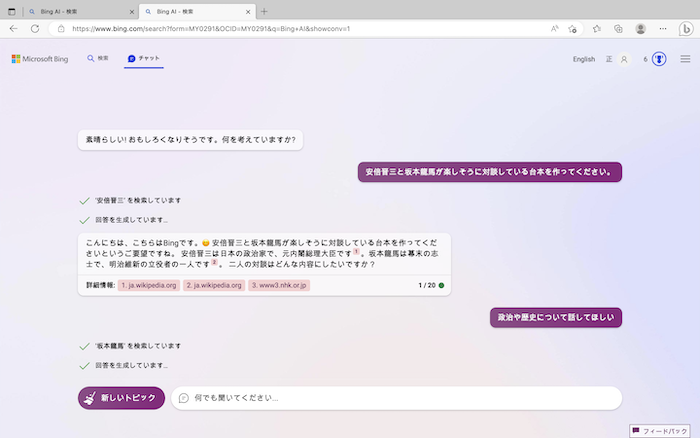Switch to the 検索 (Search) tab
The height and width of the screenshot is (438, 700).
pyautogui.click(x=98, y=59)
